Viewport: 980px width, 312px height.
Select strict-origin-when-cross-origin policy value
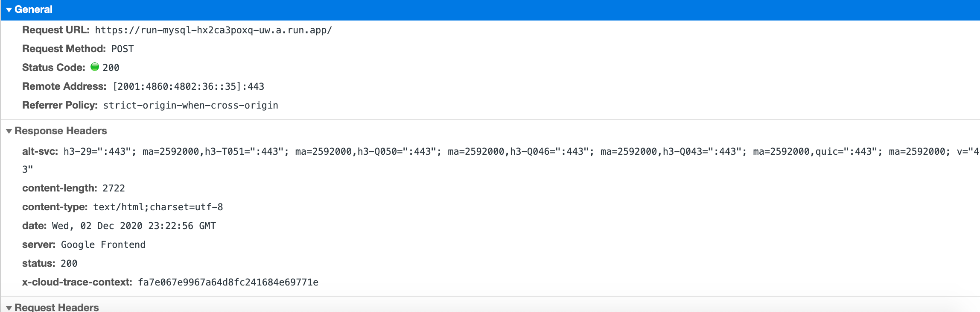[x=191, y=106]
